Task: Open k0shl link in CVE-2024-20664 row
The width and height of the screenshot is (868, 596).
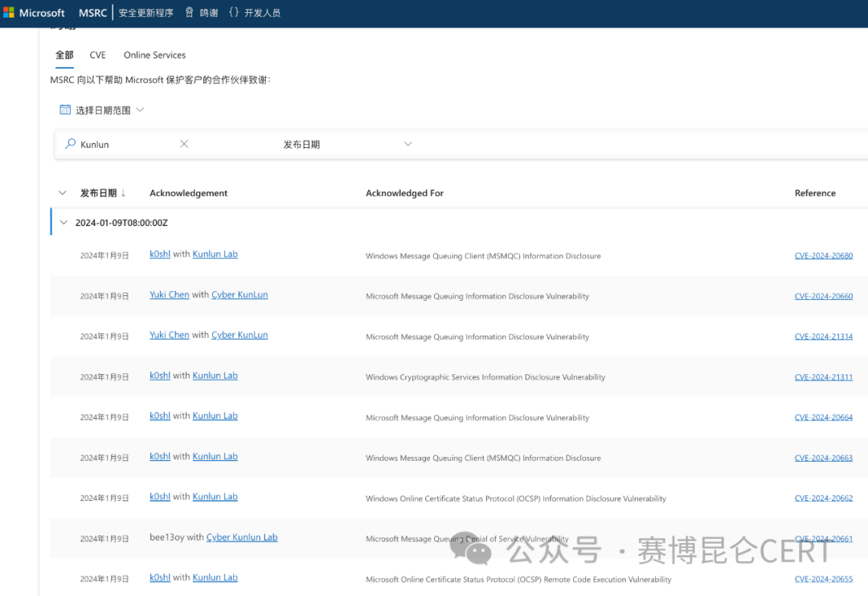Action: pyautogui.click(x=160, y=416)
